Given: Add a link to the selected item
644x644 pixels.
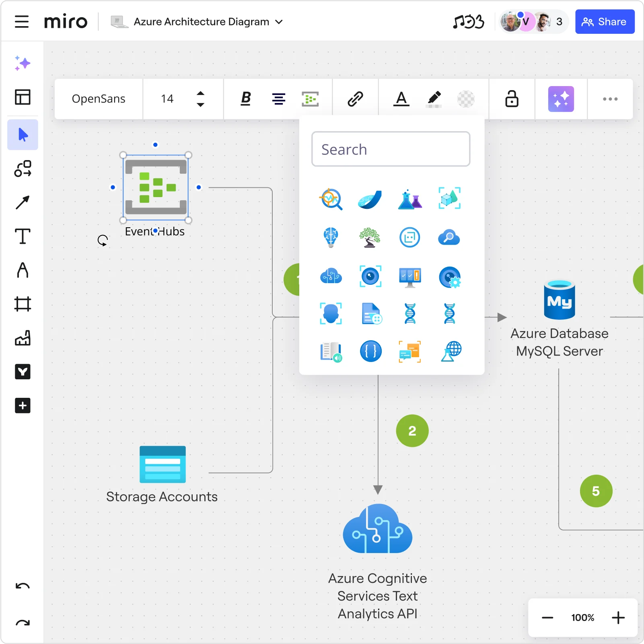Looking at the screenshot, I should click(x=355, y=99).
